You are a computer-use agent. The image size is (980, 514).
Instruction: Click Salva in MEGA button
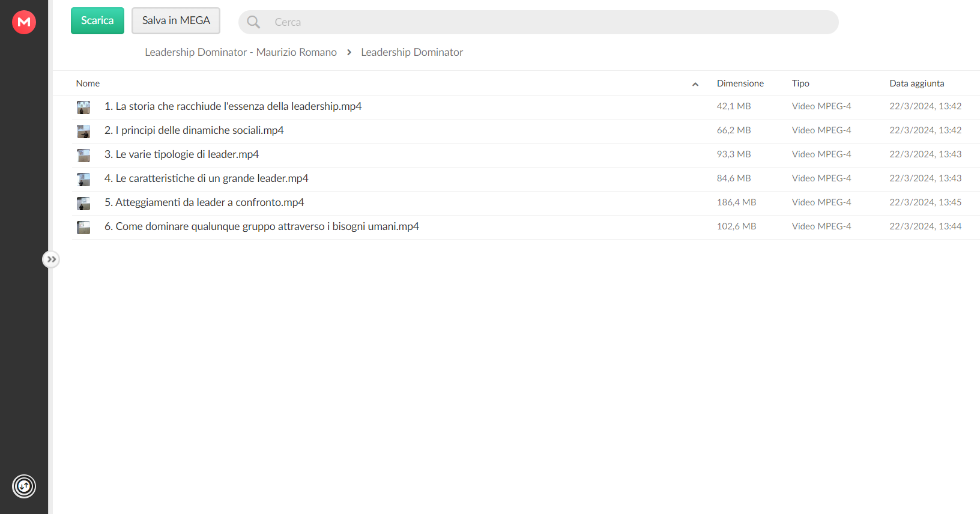click(x=176, y=20)
